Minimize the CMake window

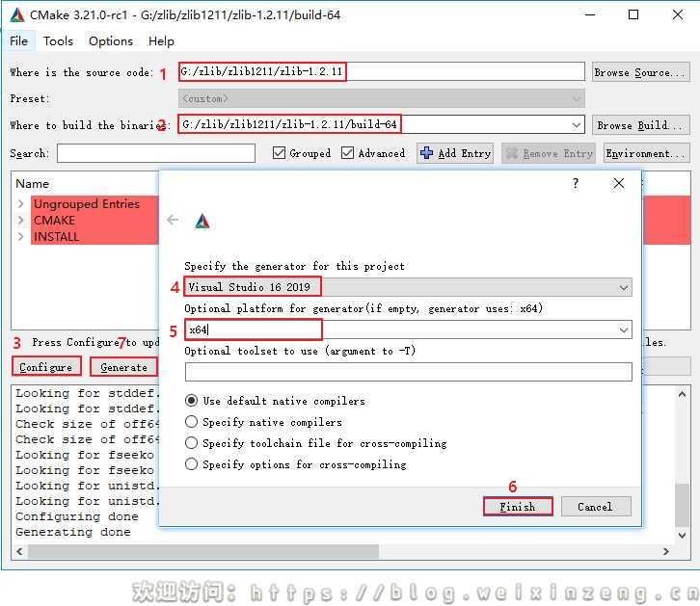pos(590,14)
